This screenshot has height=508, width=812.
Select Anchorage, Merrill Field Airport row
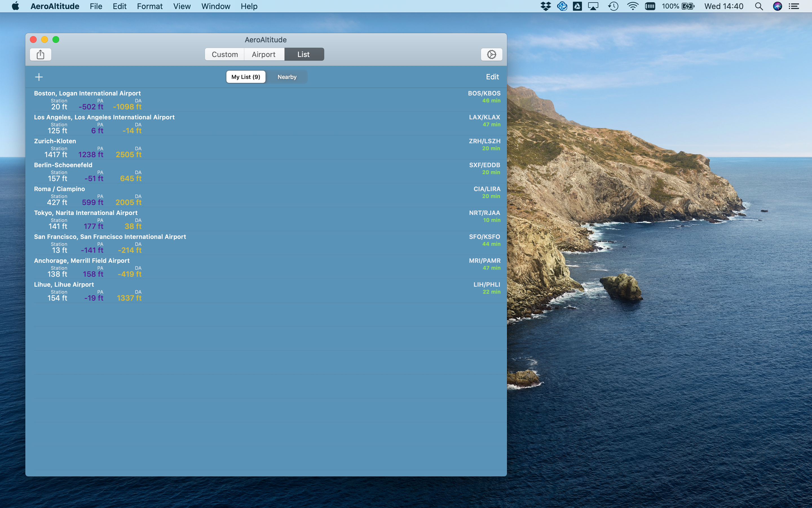pyautogui.click(x=266, y=267)
